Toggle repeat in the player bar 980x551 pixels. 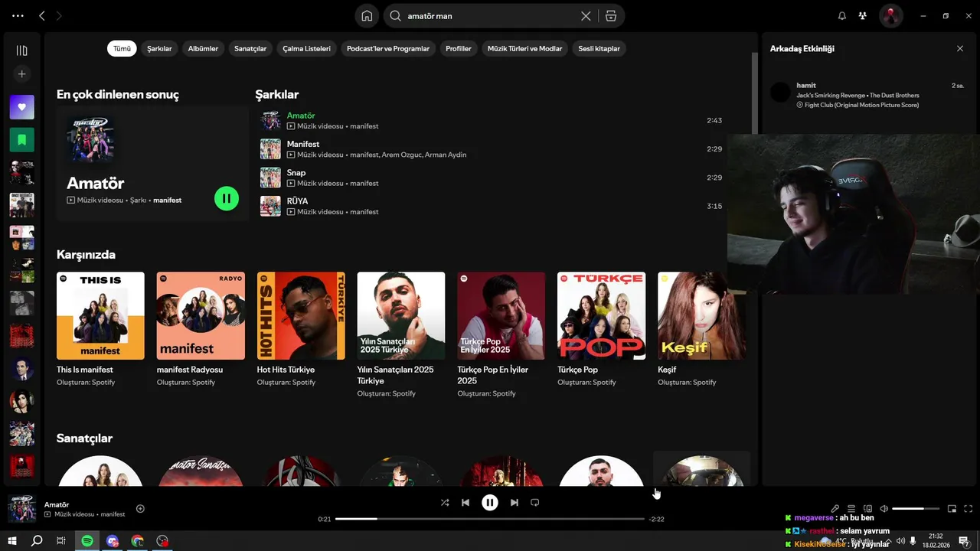[535, 503]
